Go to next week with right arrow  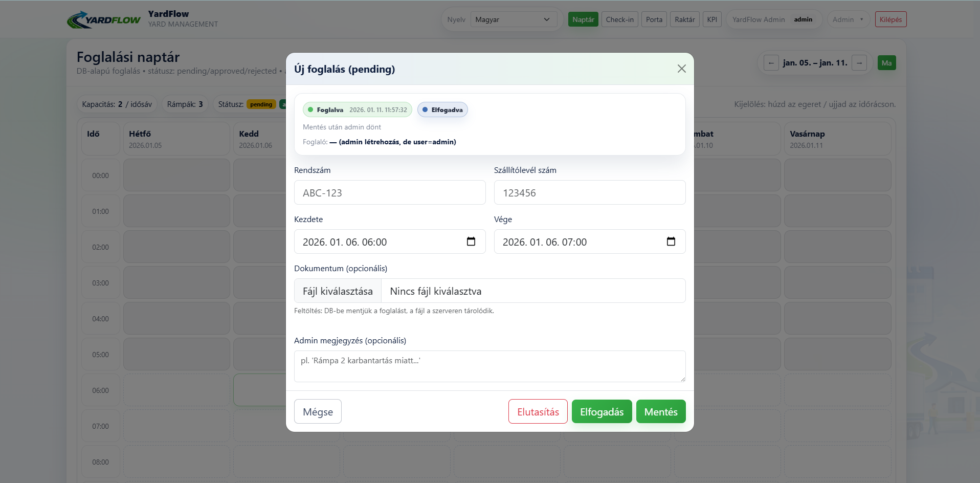pos(859,63)
